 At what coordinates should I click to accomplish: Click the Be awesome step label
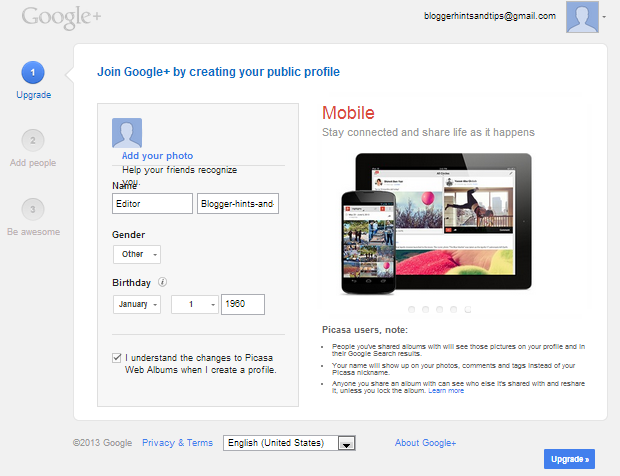(33, 232)
